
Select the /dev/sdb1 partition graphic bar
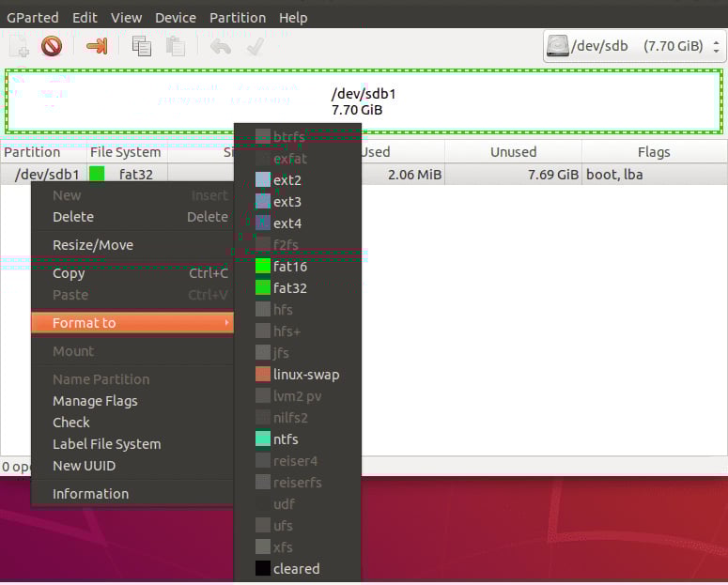(x=364, y=101)
